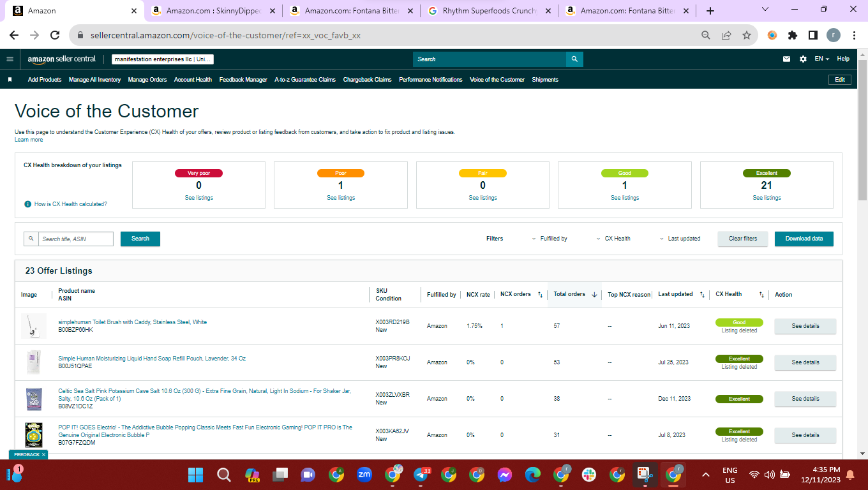Reload the current page
Viewport: 868px width, 490px height.
(55, 36)
